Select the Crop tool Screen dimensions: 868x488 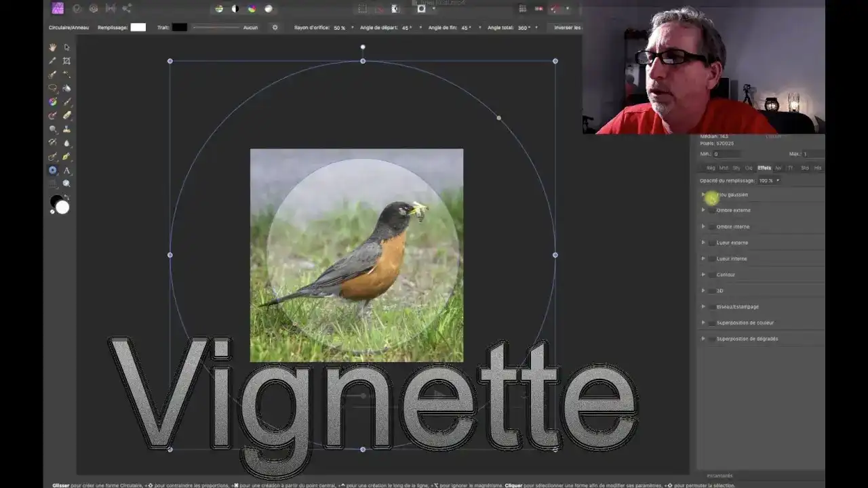[x=66, y=60]
